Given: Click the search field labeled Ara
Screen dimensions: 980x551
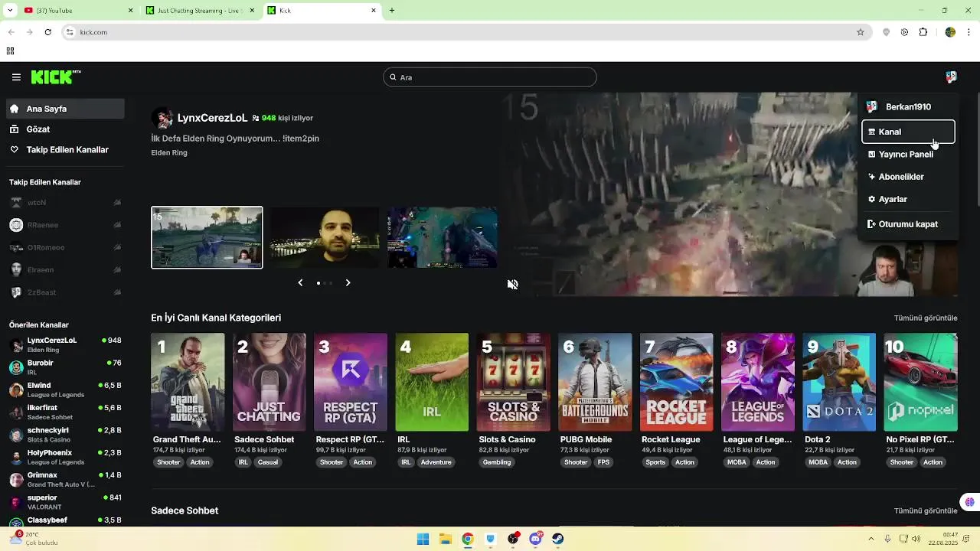Looking at the screenshot, I should point(490,77).
